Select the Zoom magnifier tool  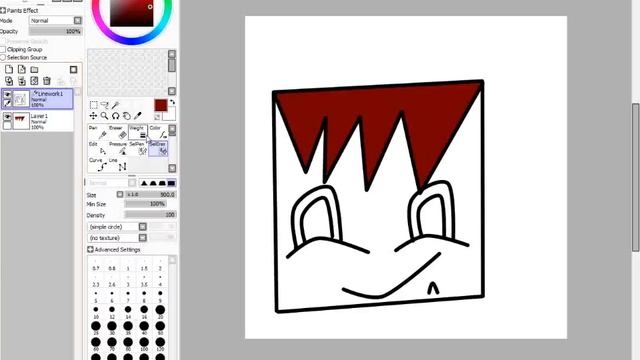[104, 116]
